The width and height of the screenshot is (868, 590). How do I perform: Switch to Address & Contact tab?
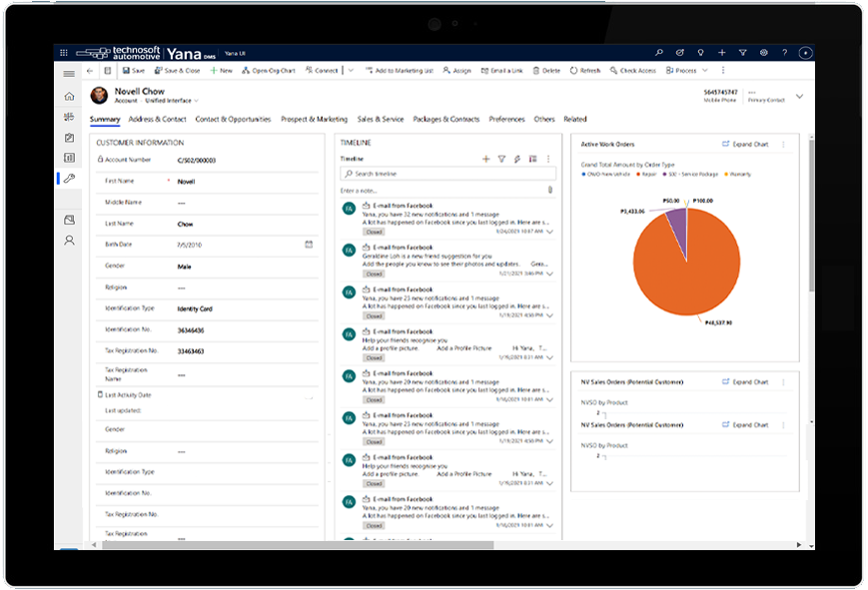tap(157, 119)
